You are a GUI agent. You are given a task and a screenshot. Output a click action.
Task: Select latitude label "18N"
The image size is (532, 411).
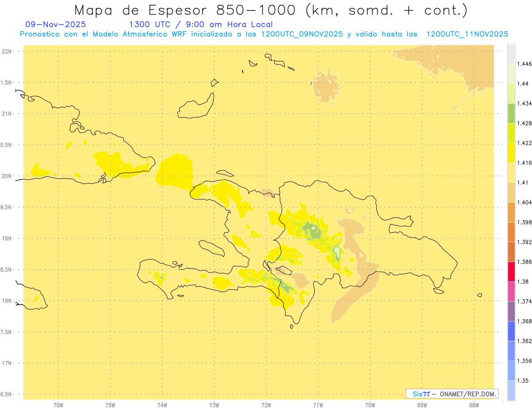7,301
